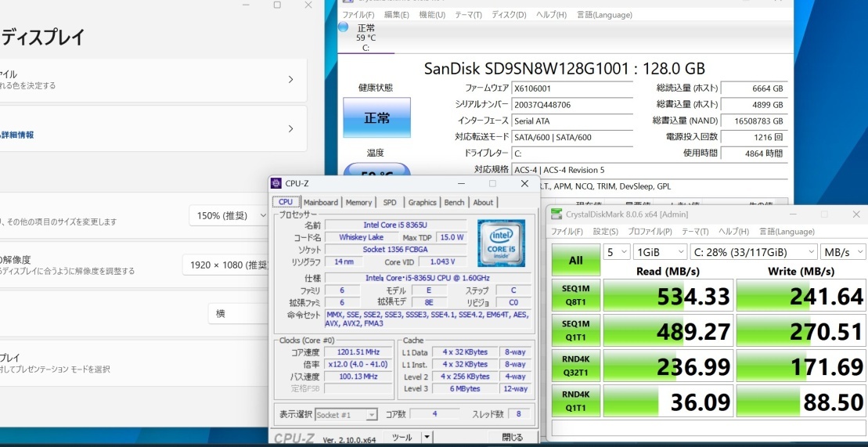868x447 pixels.
Task: Click the arrow beside the ツール button
Action: pos(426,438)
